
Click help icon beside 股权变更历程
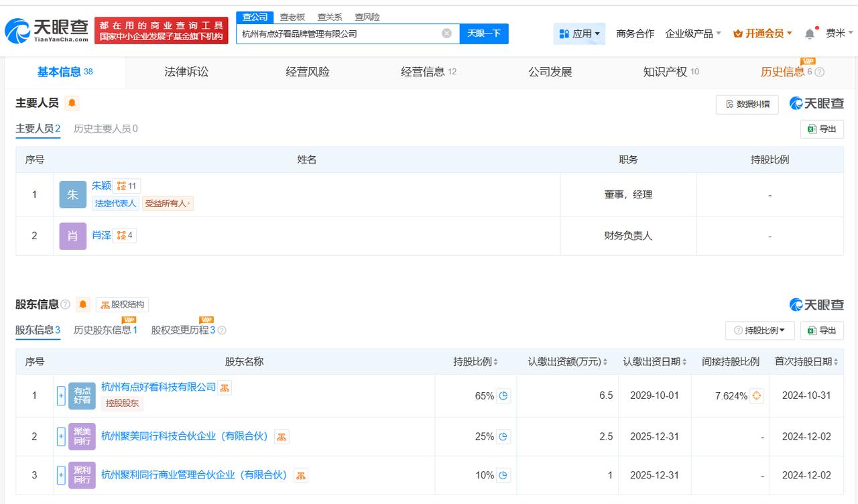(x=222, y=330)
